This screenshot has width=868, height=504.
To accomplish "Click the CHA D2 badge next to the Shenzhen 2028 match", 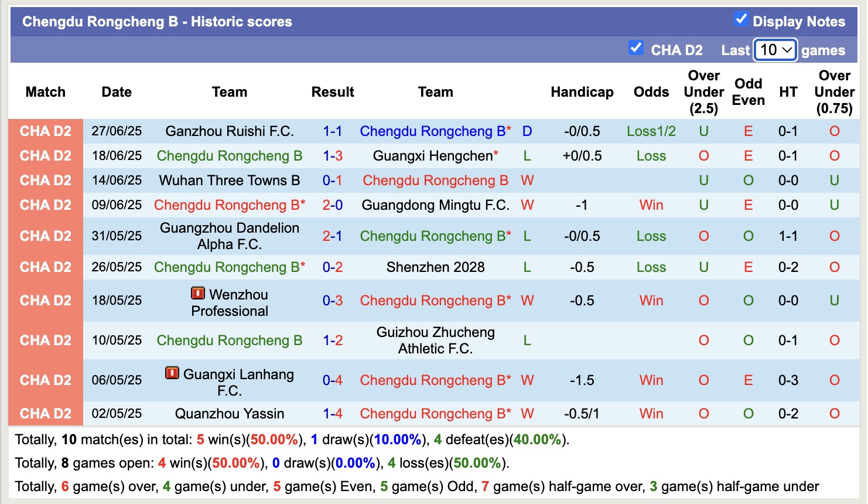I will pyautogui.click(x=45, y=267).
